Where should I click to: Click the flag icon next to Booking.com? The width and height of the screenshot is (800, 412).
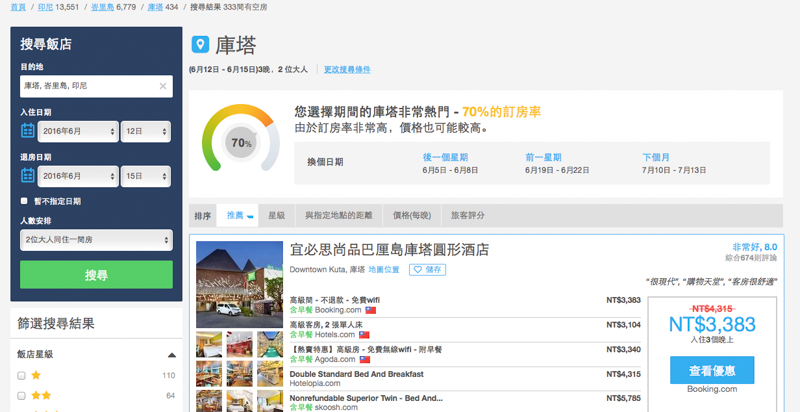pos(370,310)
